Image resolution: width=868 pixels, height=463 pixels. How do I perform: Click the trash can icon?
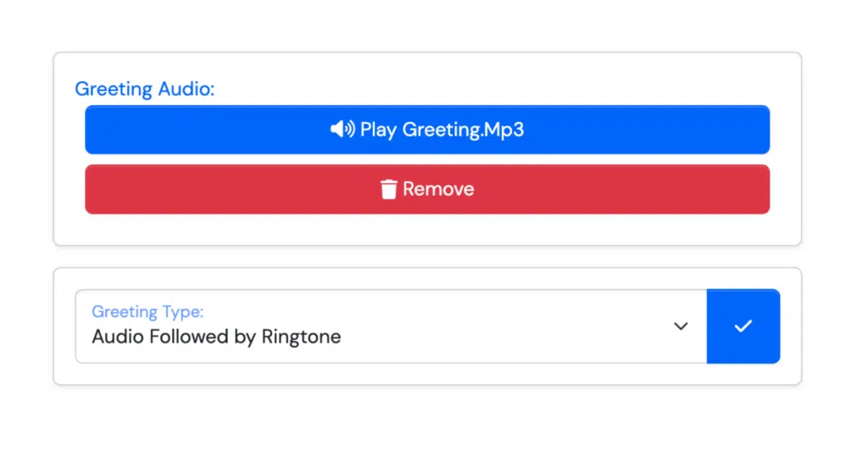click(388, 189)
